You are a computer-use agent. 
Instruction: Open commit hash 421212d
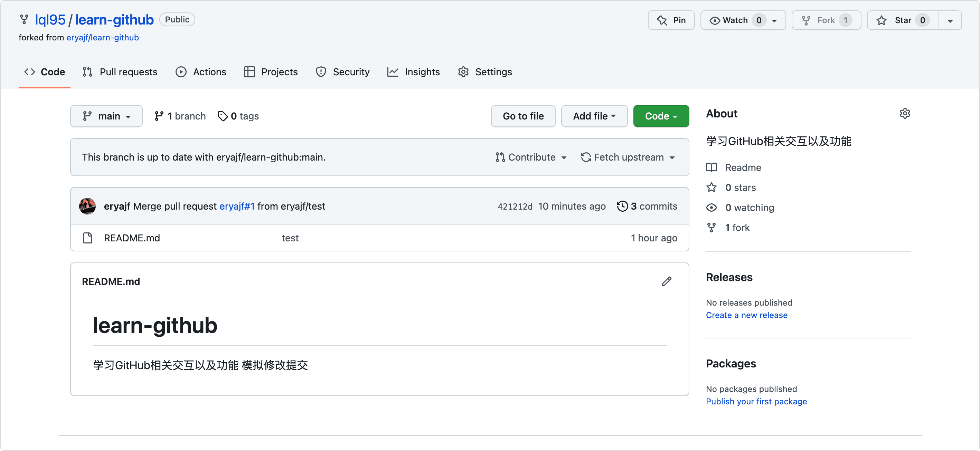[x=515, y=207]
